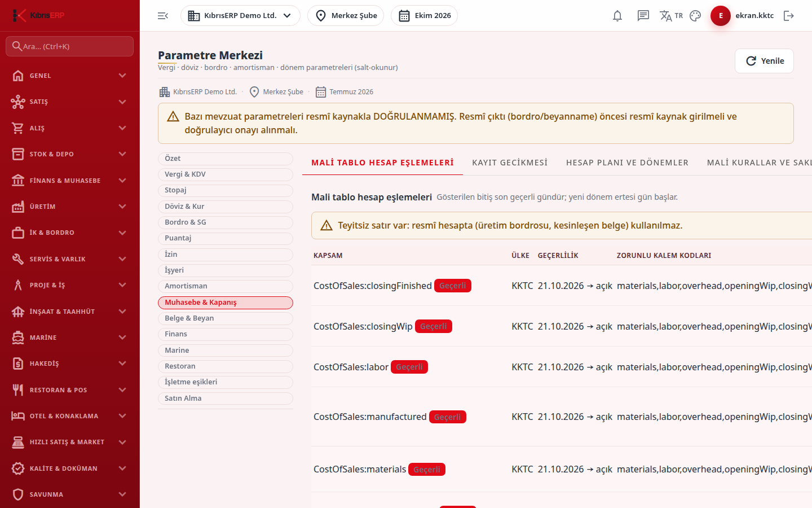Expand the SAVUNMA chevron
Screen dimensions: 812x508
point(122,494)
